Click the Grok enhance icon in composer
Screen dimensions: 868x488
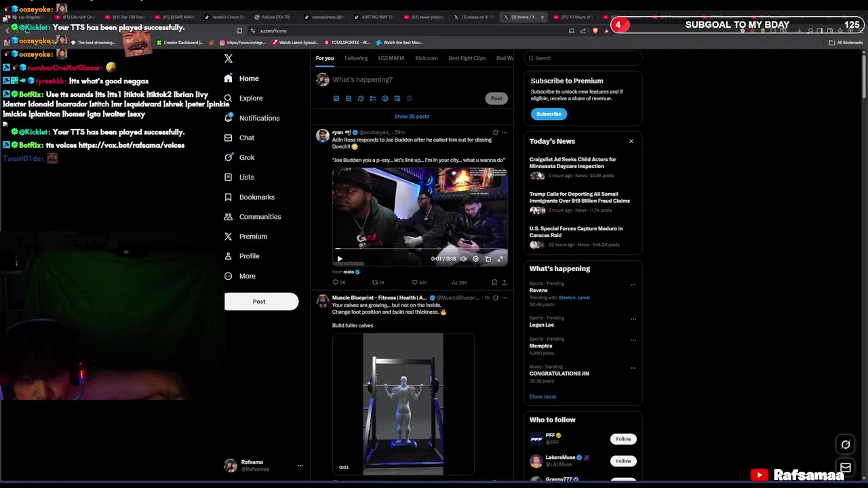click(x=361, y=98)
